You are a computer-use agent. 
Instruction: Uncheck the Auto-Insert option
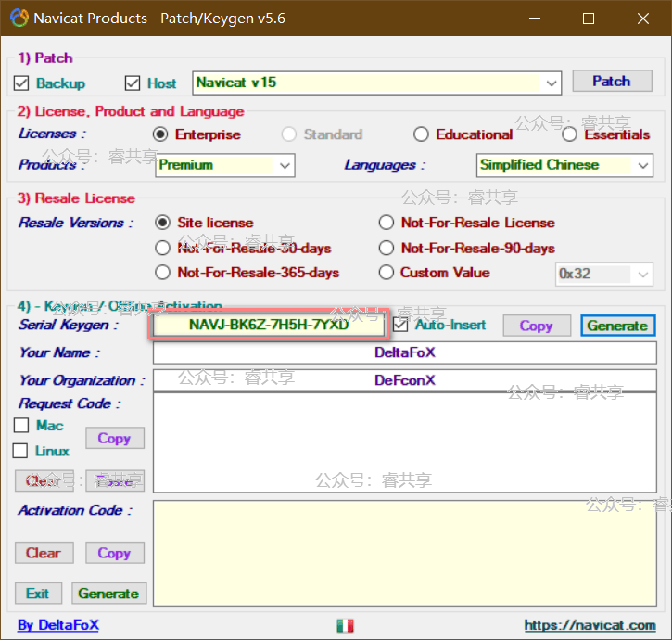pos(400,325)
